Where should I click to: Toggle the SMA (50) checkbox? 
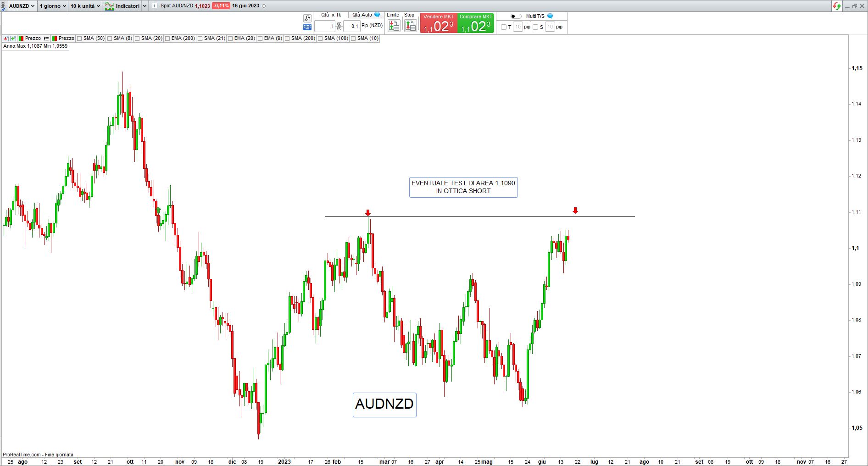[79, 39]
